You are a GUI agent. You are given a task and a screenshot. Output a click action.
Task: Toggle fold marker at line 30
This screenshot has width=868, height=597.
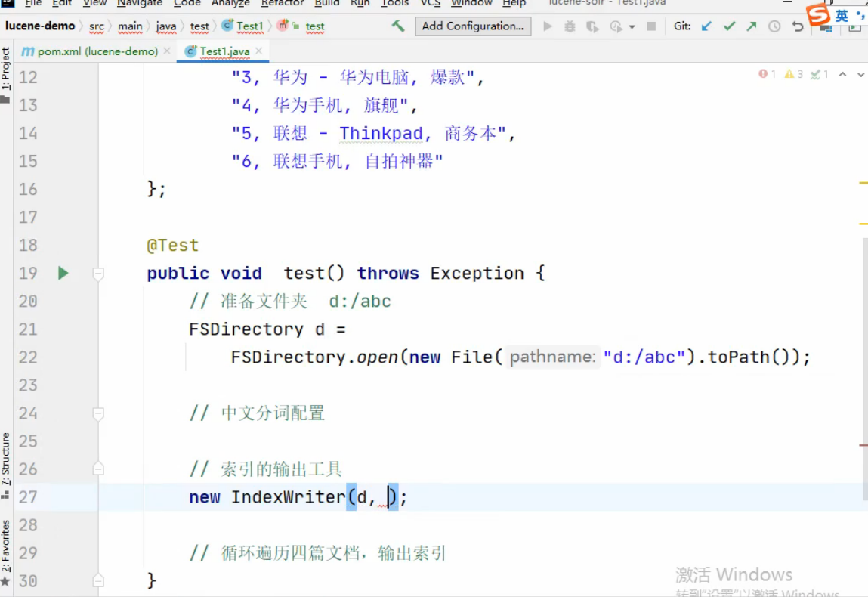pyautogui.click(x=98, y=581)
